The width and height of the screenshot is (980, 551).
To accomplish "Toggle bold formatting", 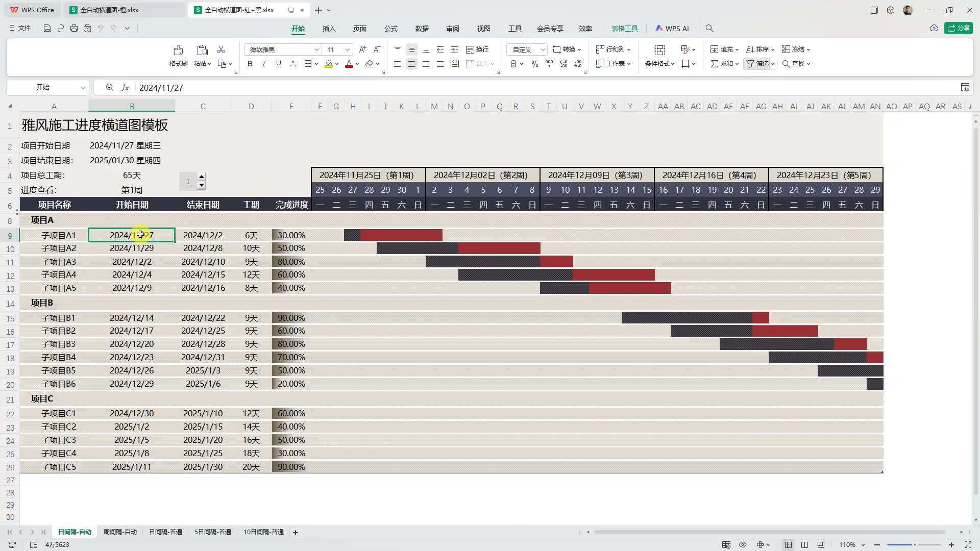I will 250,64.
